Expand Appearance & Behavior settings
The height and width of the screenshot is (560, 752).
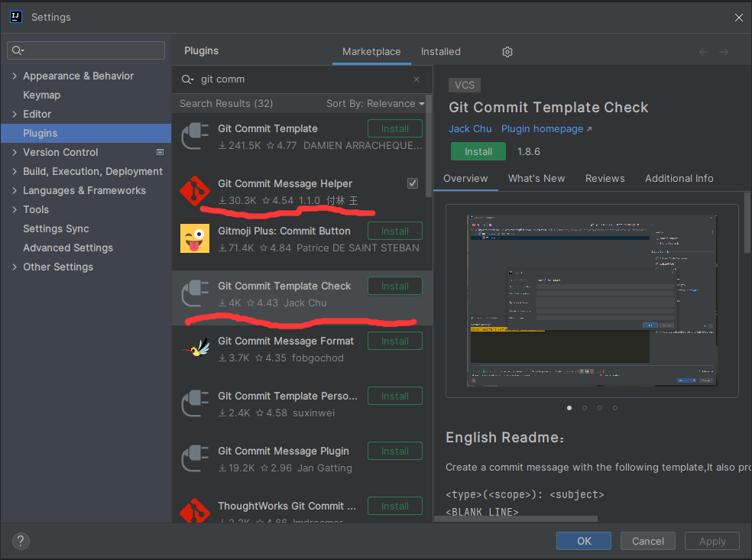pyautogui.click(x=15, y=76)
